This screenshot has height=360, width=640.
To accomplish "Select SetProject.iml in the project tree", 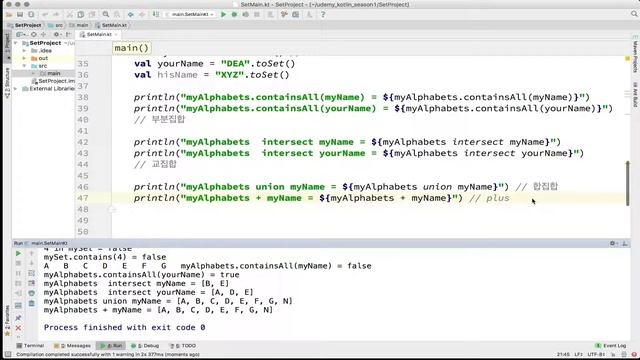I will [53, 81].
